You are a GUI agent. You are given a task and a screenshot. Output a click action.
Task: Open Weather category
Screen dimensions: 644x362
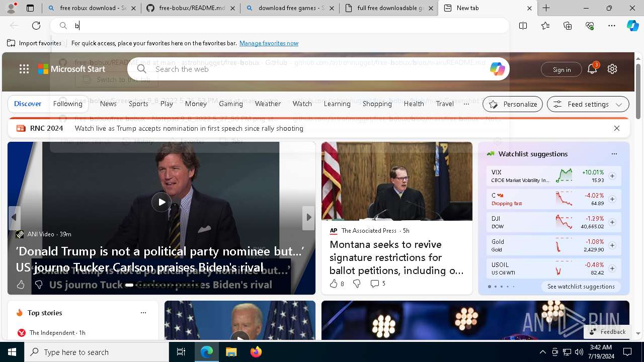coord(268,104)
